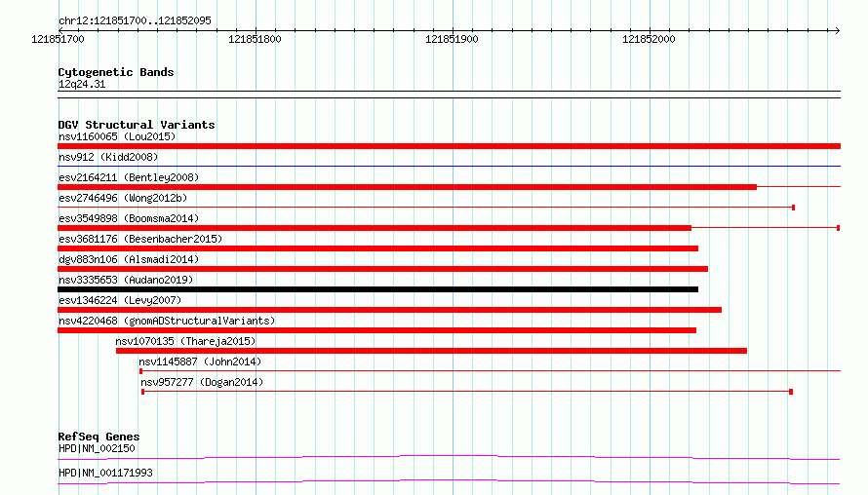Open esv3549898 (Boomsma2014) variant label
868x495 pixels.
click(129, 218)
